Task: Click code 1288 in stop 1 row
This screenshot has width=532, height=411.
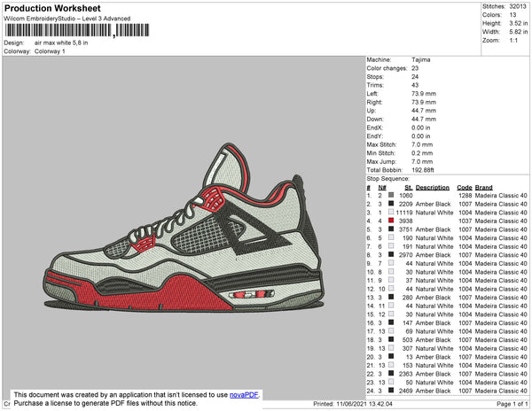Action: 465,196
